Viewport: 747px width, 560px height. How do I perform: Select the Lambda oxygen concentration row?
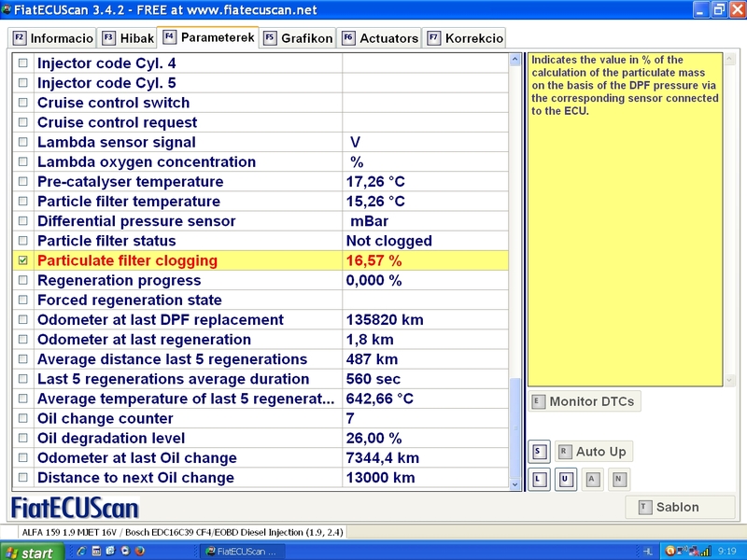(x=261, y=161)
